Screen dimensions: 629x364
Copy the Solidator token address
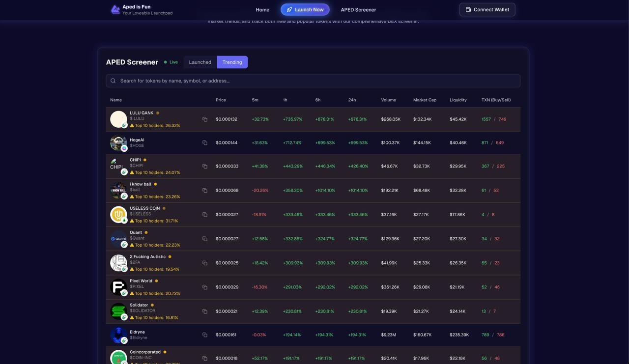click(x=205, y=311)
